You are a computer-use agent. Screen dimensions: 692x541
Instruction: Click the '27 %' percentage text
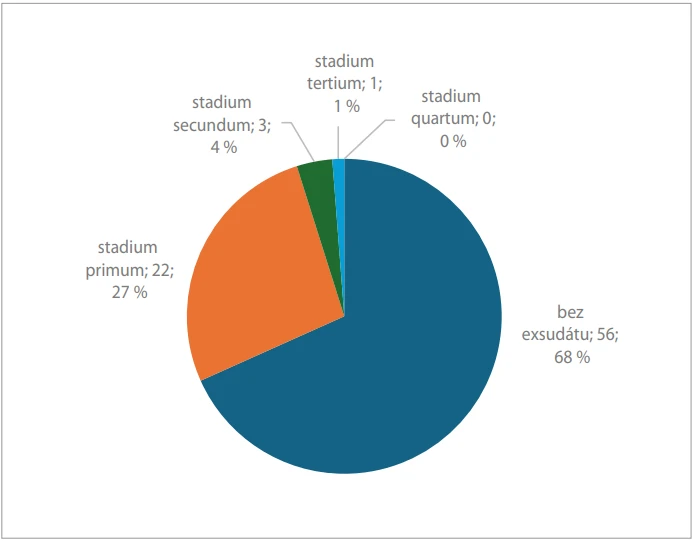[x=129, y=293]
